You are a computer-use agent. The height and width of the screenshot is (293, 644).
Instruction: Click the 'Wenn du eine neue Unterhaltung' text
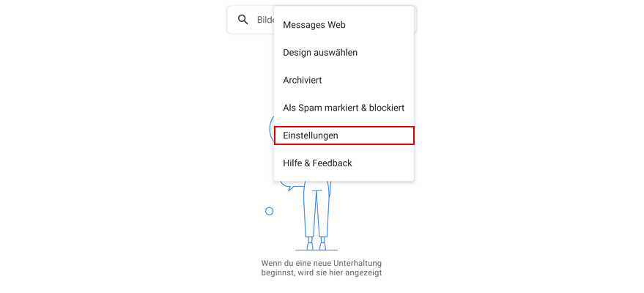[x=322, y=263]
